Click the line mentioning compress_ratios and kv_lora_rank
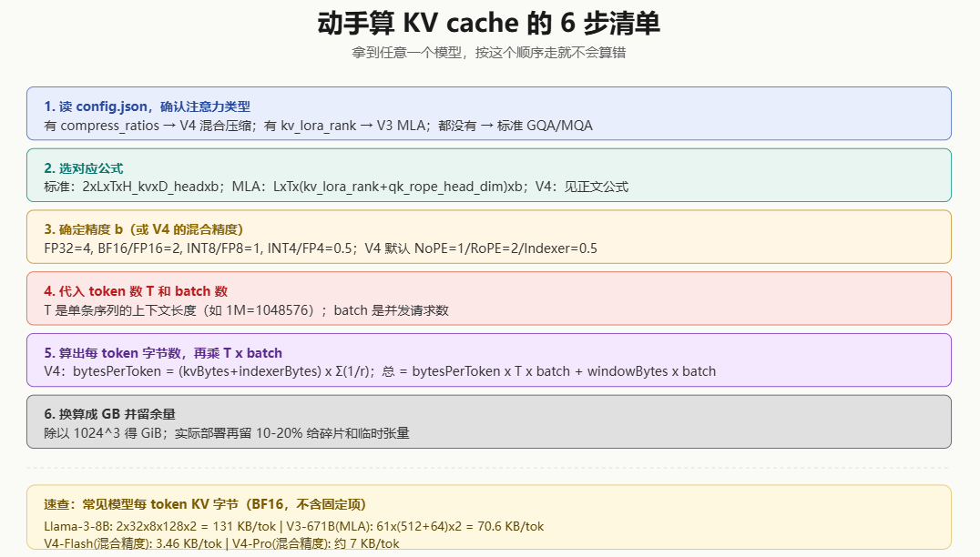This screenshot has width=980, height=557. click(x=318, y=126)
